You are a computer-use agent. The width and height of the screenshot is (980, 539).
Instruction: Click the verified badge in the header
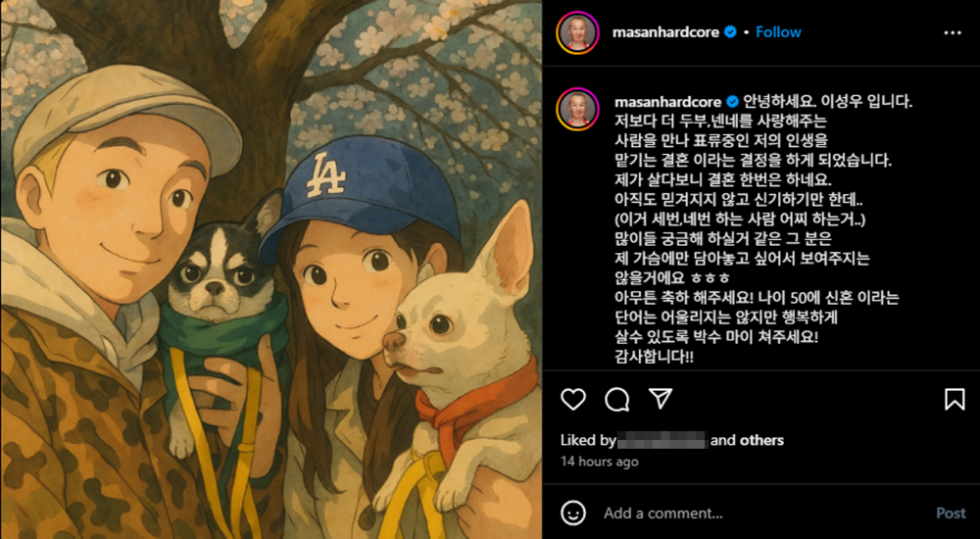pyautogui.click(x=730, y=32)
